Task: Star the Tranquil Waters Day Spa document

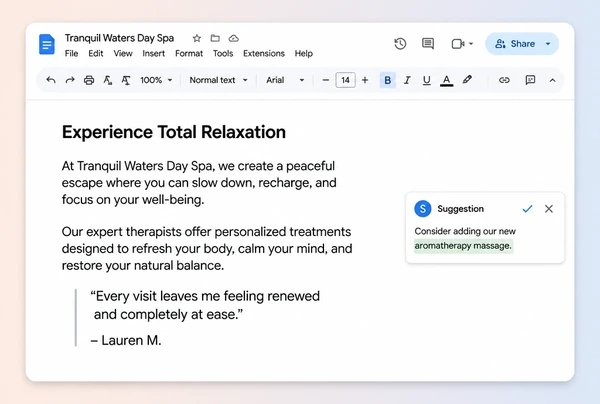Action: pyautogui.click(x=197, y=38)
